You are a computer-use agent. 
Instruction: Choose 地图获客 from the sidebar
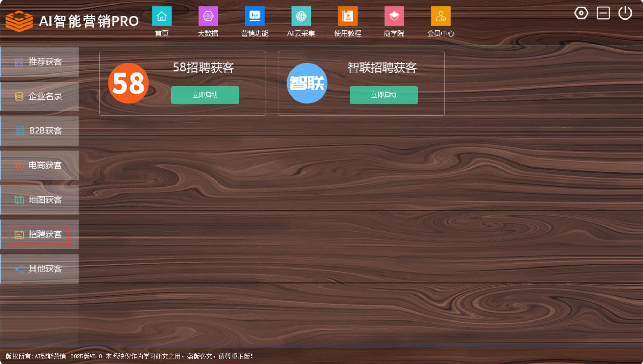point(39,200)
